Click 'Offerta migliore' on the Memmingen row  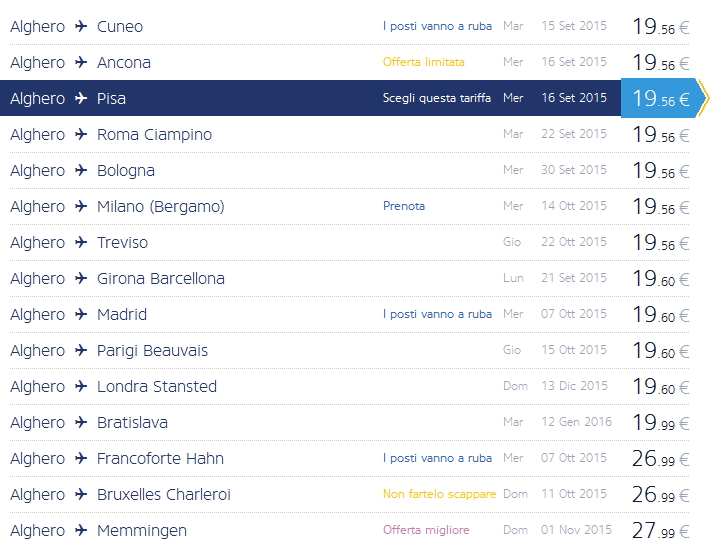pyautogui.click(x=426, y=530)
